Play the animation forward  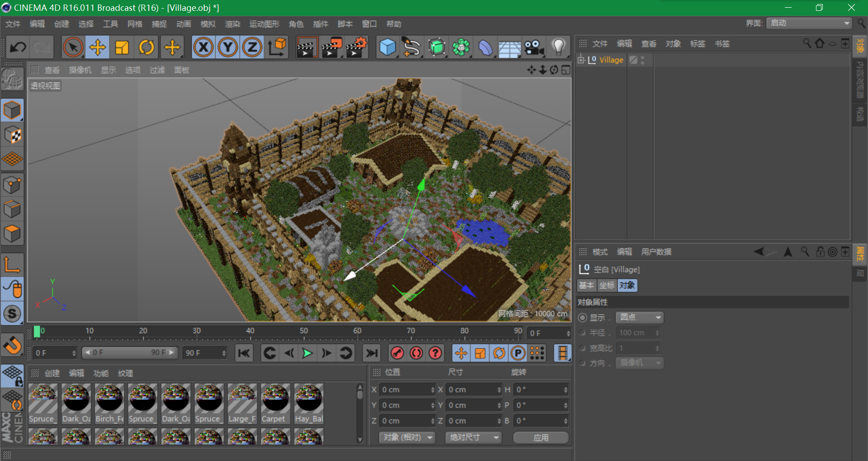pyautogui.click(x=307, y=353)
